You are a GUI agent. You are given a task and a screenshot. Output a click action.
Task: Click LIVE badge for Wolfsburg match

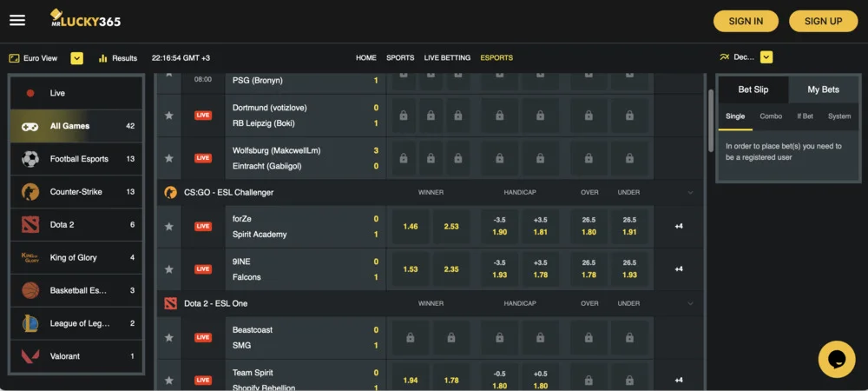pos(202,158)
